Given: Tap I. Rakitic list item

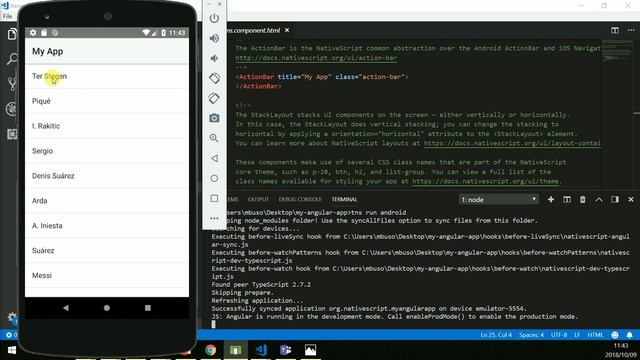Looking at the screenshot, I should [x=107, y=126].
